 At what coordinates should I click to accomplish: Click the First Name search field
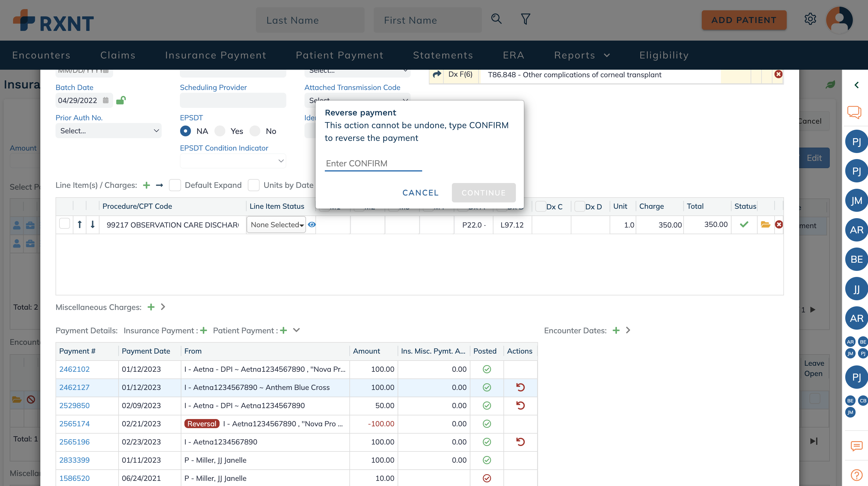coord(428,20)
